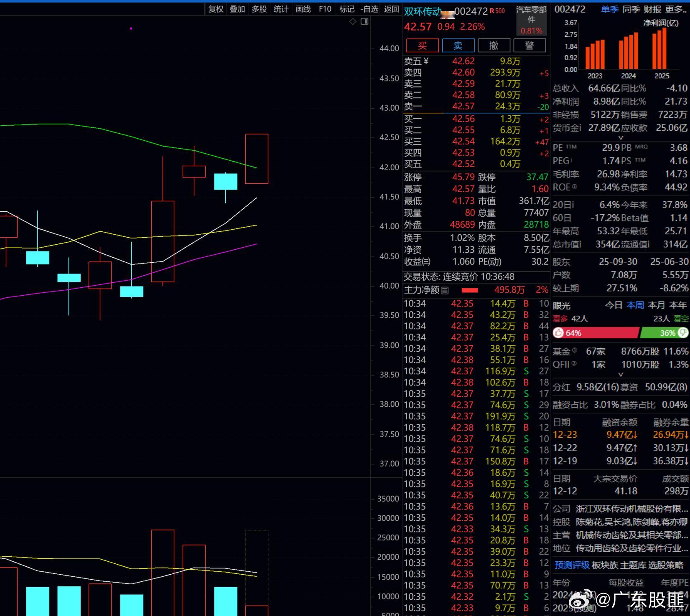Open the 多股 multi-stock view

pyautogui.click(x=259, y=9)
